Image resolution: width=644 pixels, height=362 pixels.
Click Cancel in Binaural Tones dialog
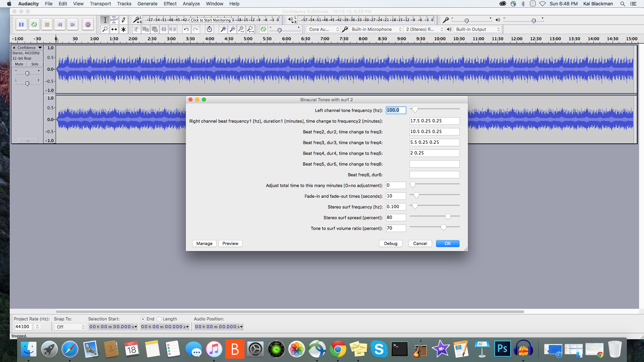(420, 244)
